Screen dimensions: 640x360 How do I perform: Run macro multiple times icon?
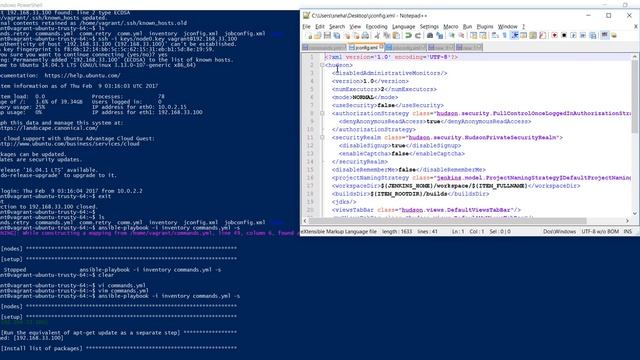[583, 36]
